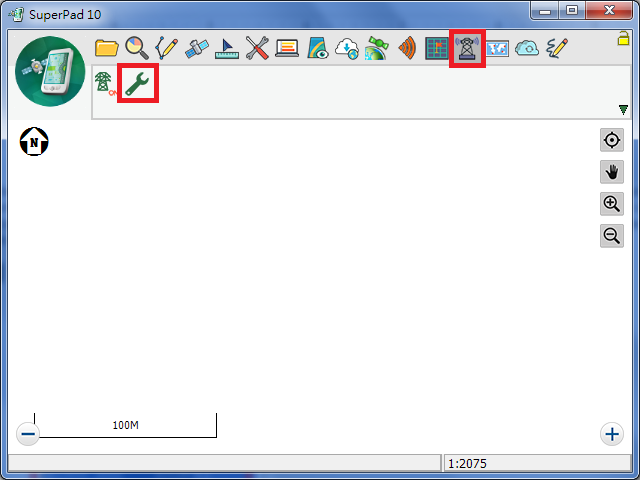Click the SuperPad logo emblem

point(50,71)
